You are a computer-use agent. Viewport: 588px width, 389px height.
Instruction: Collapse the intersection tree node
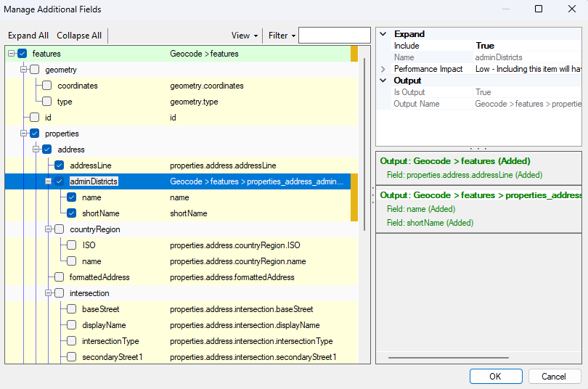49,293
